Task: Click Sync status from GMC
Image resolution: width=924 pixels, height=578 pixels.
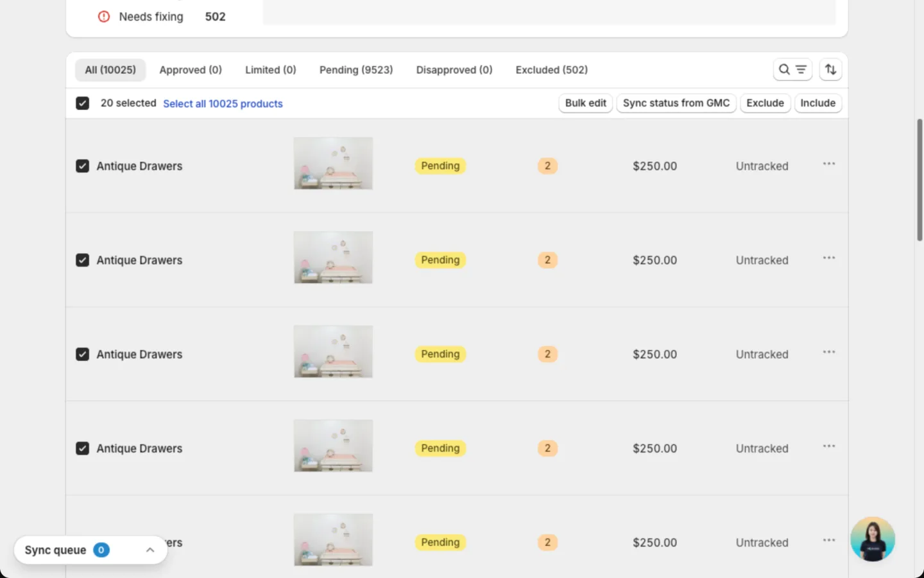Action: (676, 103)
